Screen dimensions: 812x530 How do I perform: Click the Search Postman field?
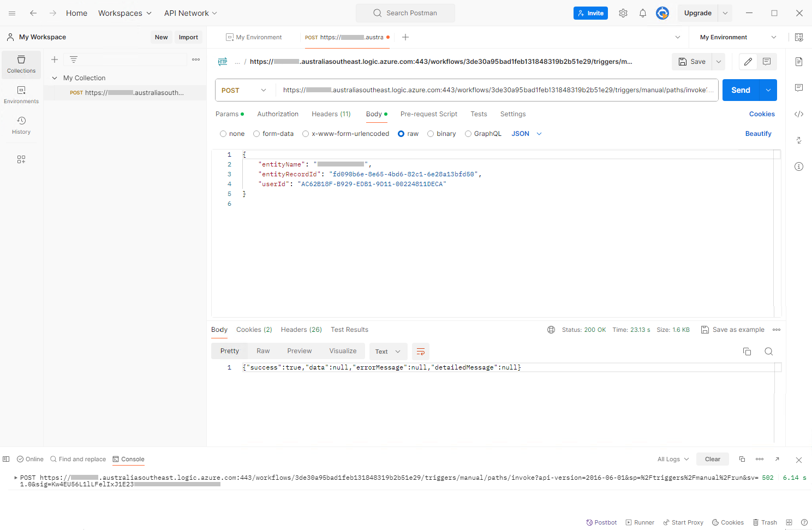pos(405,13)
